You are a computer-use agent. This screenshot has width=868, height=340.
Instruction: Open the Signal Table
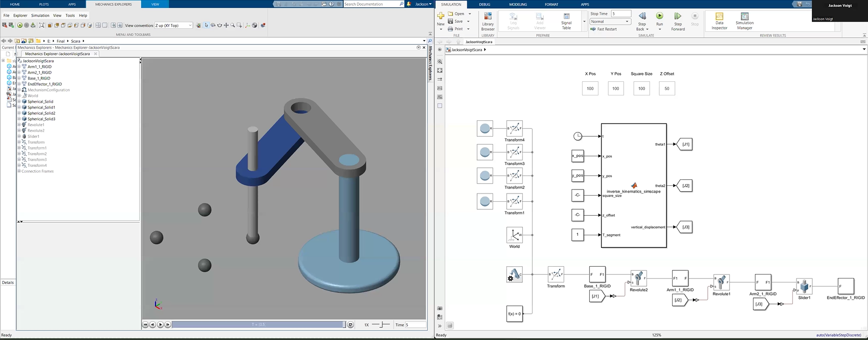(x=566, y=21)
